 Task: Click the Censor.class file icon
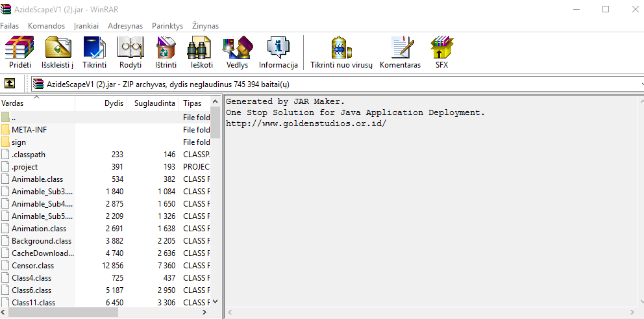(x=5, y=266)
